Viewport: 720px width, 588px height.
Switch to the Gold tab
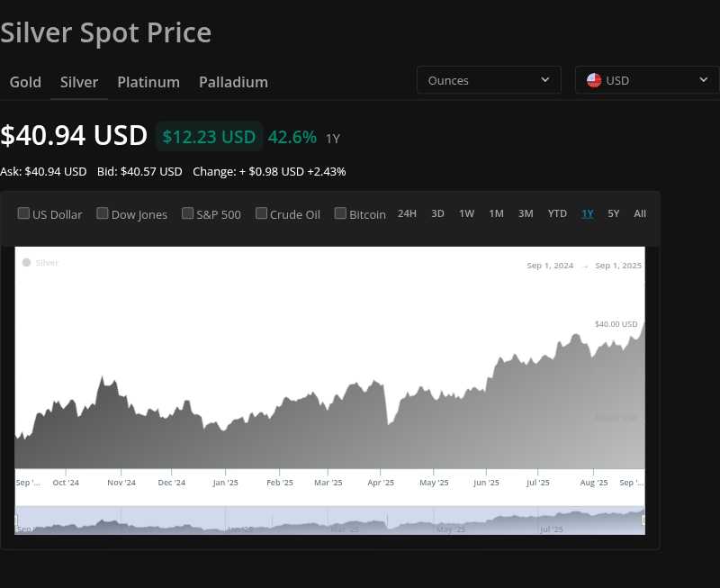[25, 82]
